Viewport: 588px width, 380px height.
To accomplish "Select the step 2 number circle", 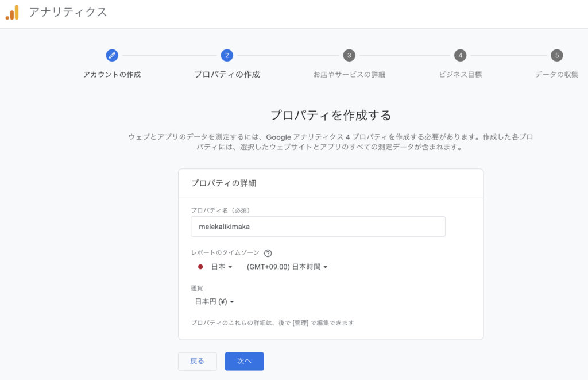I will click(227, 55).
